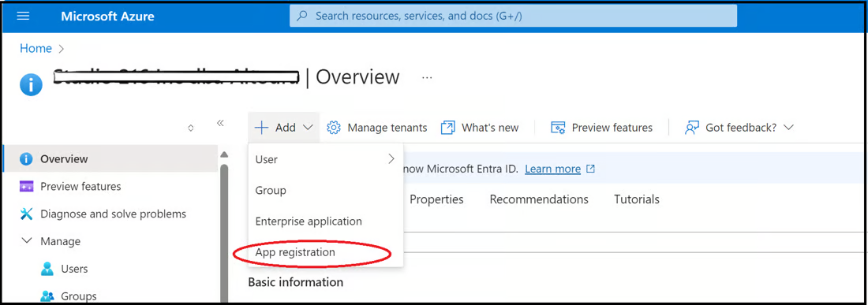Click the Users person icon
Image resolution: width=868 pixels, height=305 pixels.
pos(47,269)
